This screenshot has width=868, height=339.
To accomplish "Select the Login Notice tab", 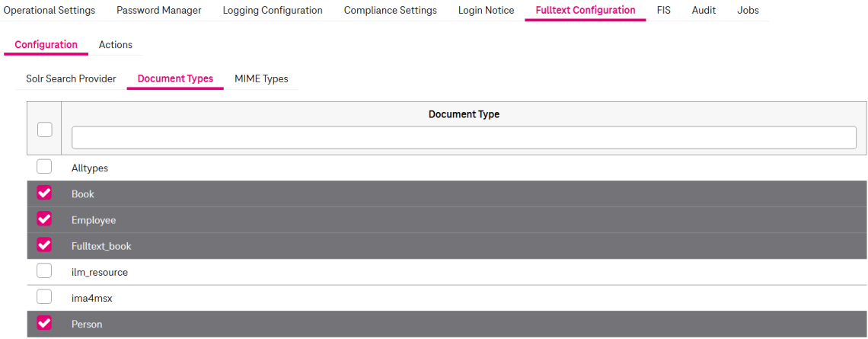I will 486,11.
